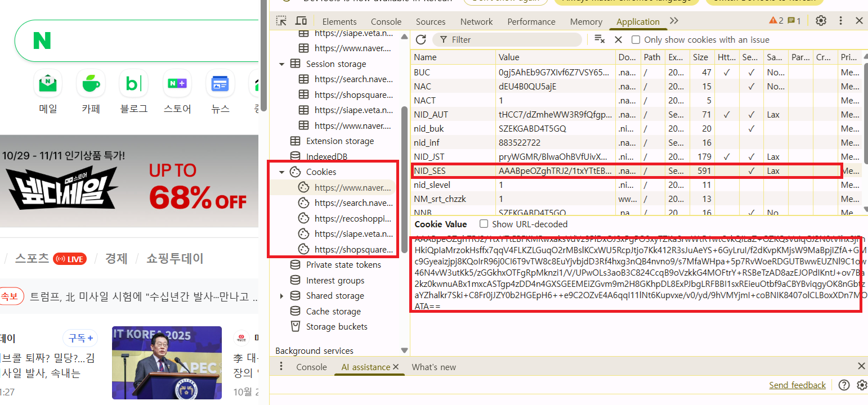
Task: Click the red LIVE badge
Action: pyautogui.click(x=70, y=259)
